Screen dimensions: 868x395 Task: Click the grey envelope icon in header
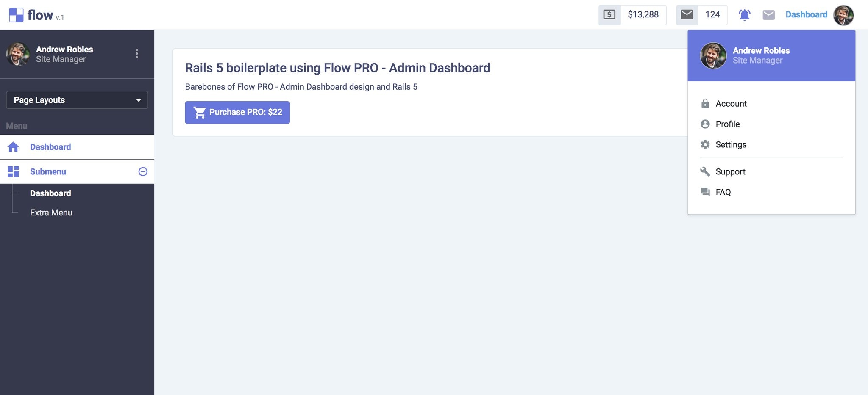click(768, 15)
